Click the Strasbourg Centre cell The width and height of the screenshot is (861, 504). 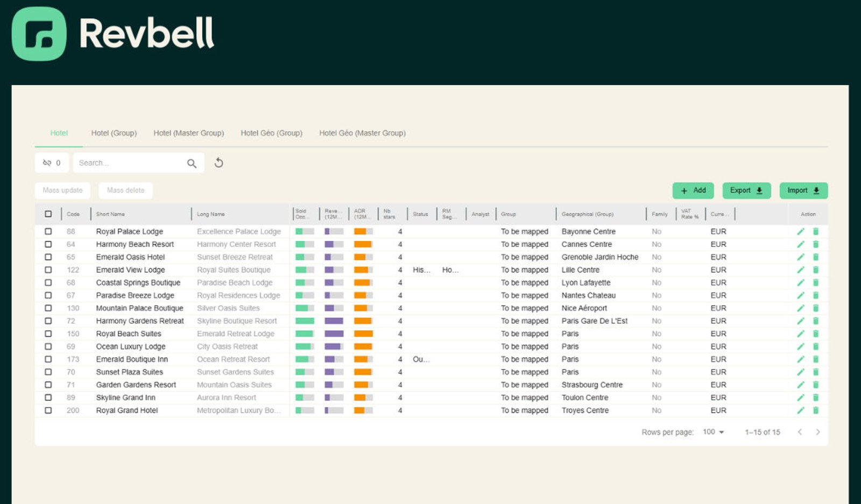click(592, 385)
